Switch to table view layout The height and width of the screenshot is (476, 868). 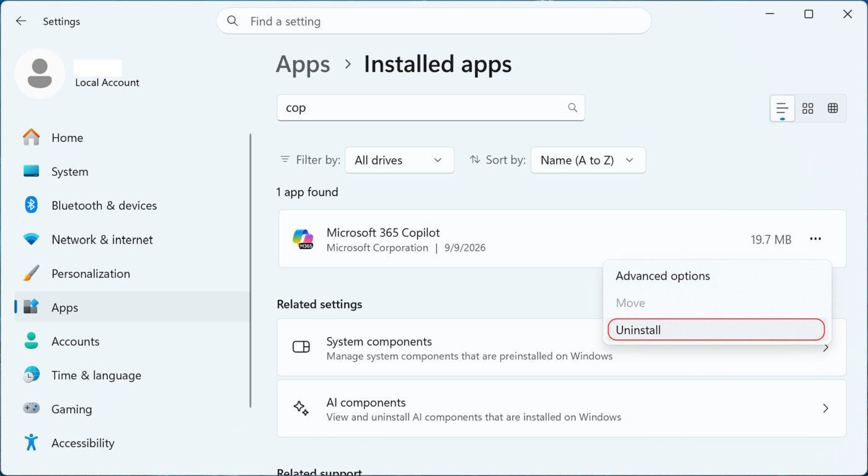pos(833,108)
